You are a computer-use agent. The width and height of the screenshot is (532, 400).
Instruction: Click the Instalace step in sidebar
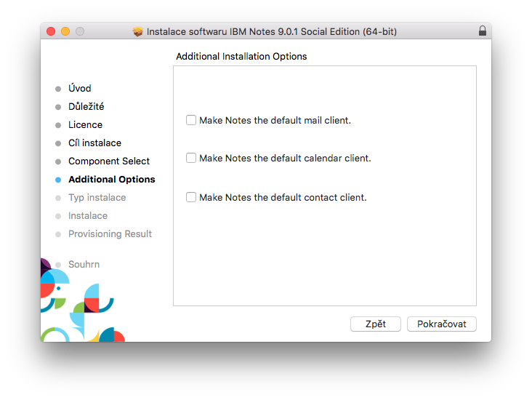point(88,215)
